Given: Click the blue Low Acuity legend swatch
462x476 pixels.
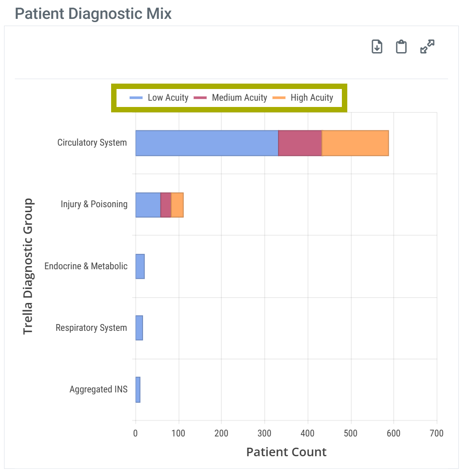Looking at the screenshot, I should 136,98.
